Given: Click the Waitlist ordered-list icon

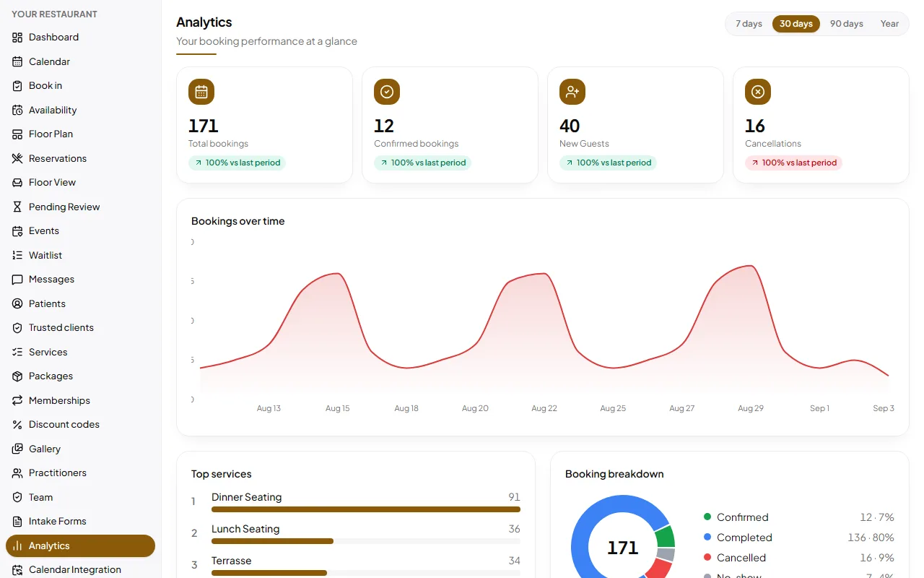Looking at the screenshot, I should [x=17, y=255].
